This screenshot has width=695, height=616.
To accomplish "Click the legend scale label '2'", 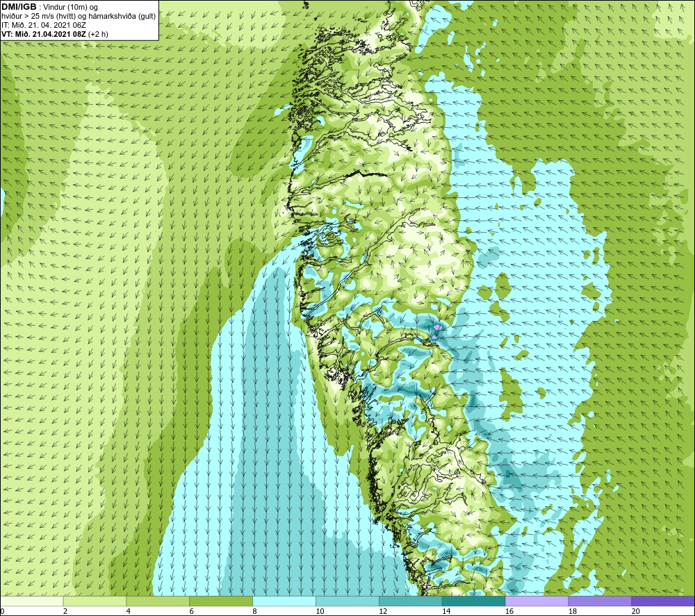I will [x=65, y=612].
